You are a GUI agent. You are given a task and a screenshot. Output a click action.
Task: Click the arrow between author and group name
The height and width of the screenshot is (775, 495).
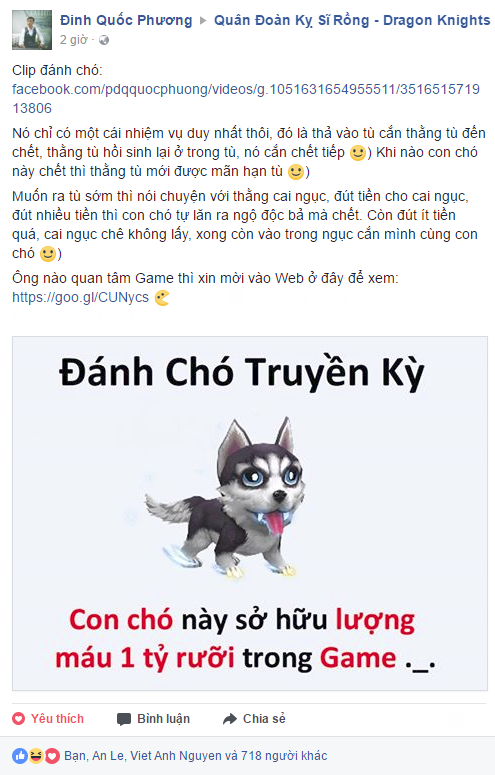coord(203,21)
